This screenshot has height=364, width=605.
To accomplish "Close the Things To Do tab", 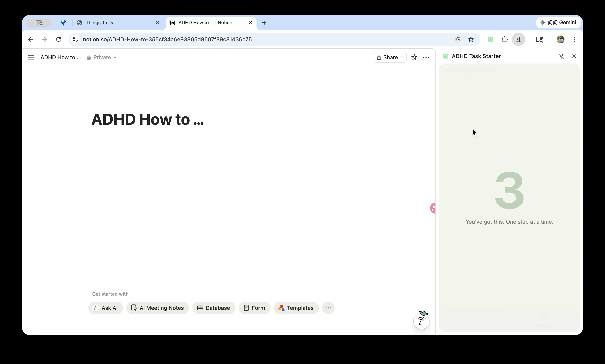I will tap(157, 23).
